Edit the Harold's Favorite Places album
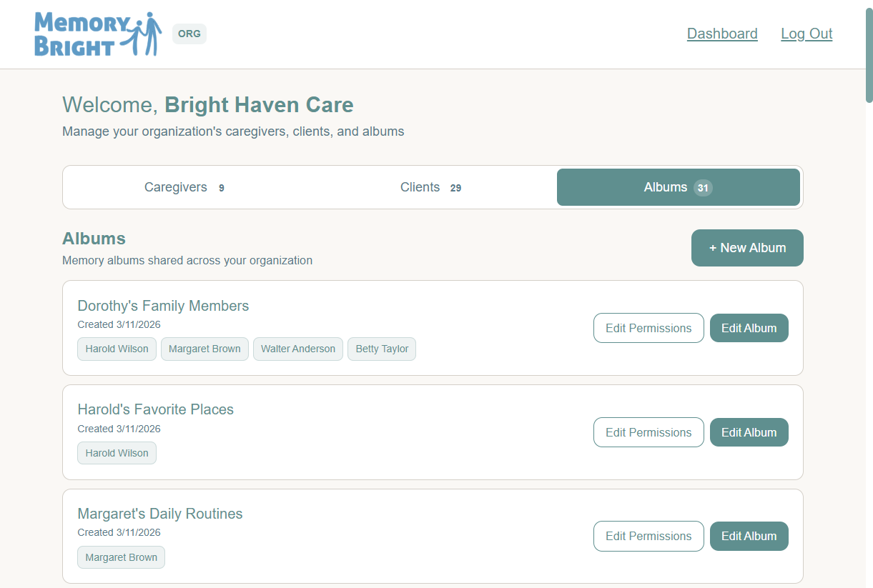 [x=749, y=432]
